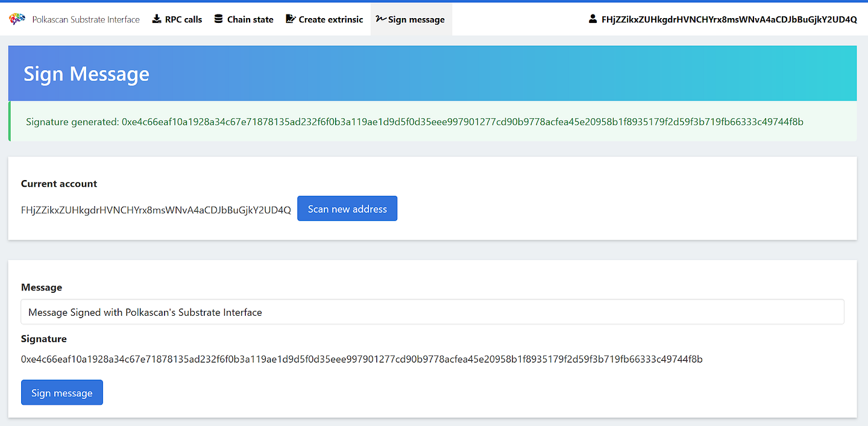The image size is (868, 426).
Task: Click the Message field label
Action: (42, 287)
